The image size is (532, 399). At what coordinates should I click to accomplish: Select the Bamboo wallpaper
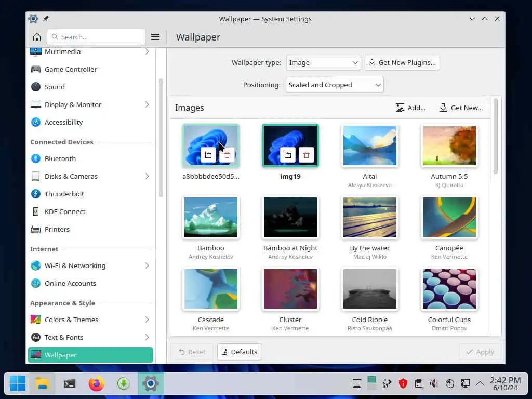point(211,217)
